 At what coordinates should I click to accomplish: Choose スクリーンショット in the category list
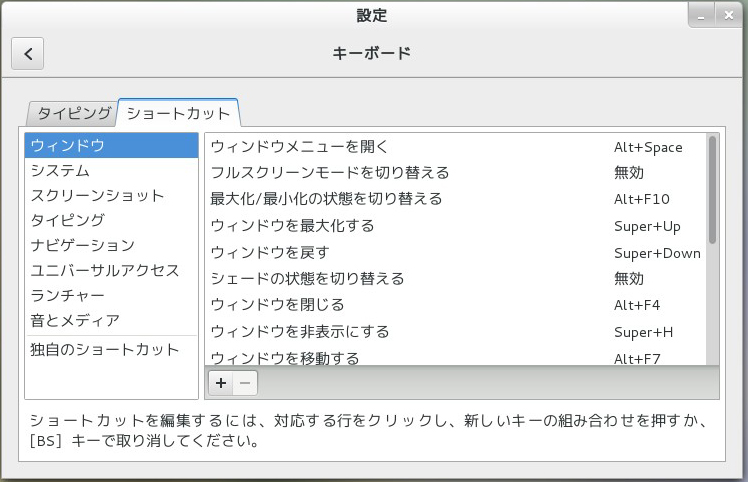click(111, 196)
